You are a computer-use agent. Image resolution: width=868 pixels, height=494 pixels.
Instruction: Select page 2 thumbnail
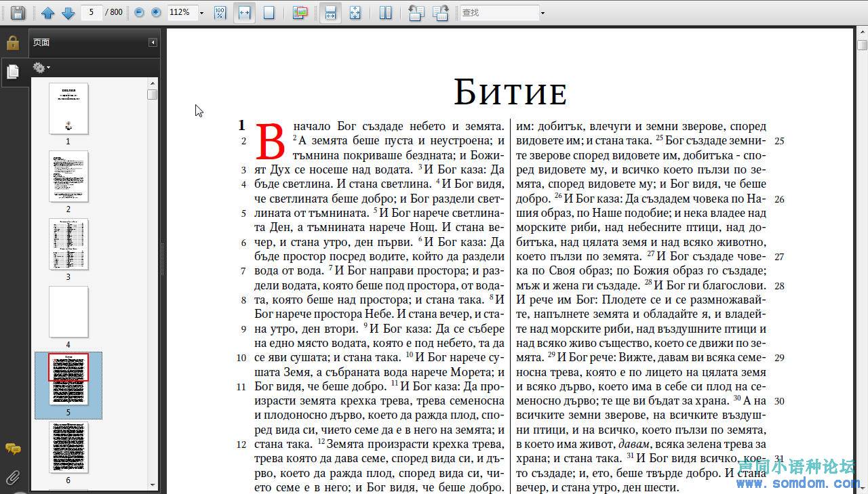68,176
